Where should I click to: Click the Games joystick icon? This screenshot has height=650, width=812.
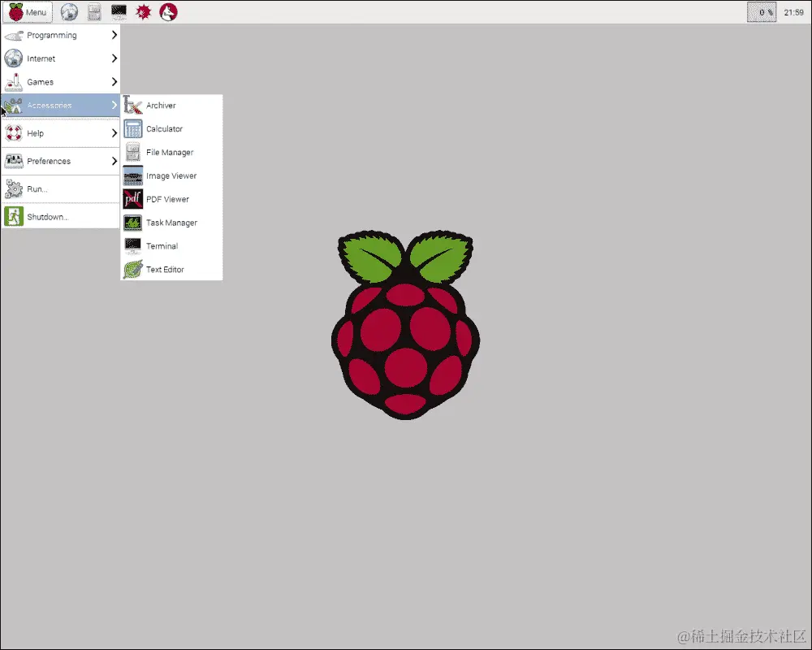14,82
